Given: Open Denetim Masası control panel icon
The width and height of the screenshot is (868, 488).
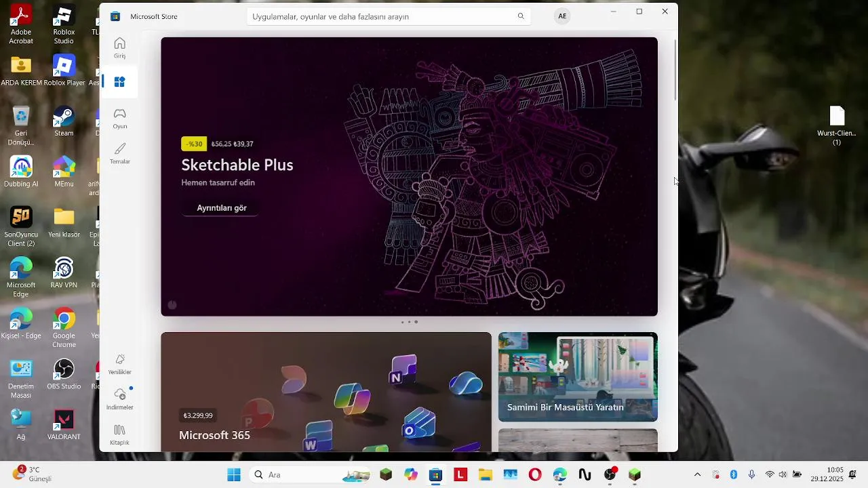Looking at the screenshot, I should point(21,378).
